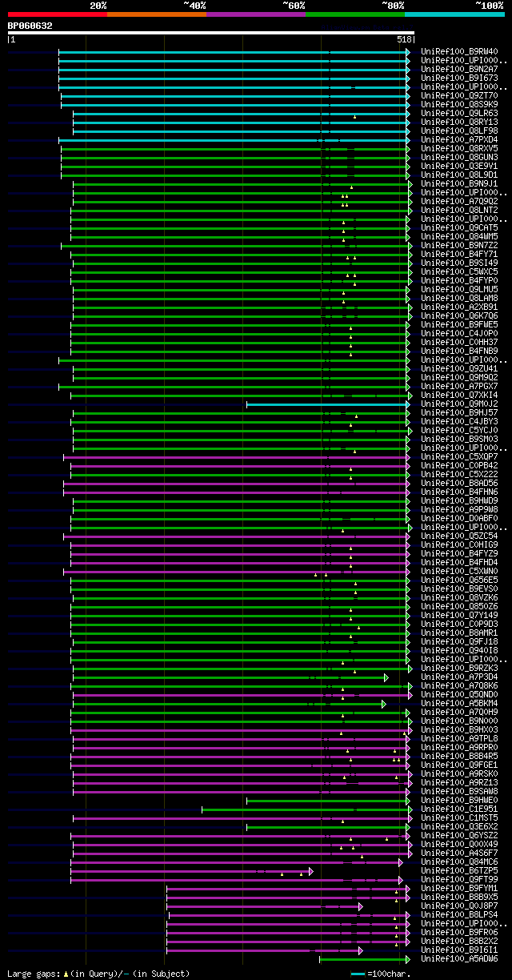Select the UniRef100_B9RZK3 label

pos(459,669)
